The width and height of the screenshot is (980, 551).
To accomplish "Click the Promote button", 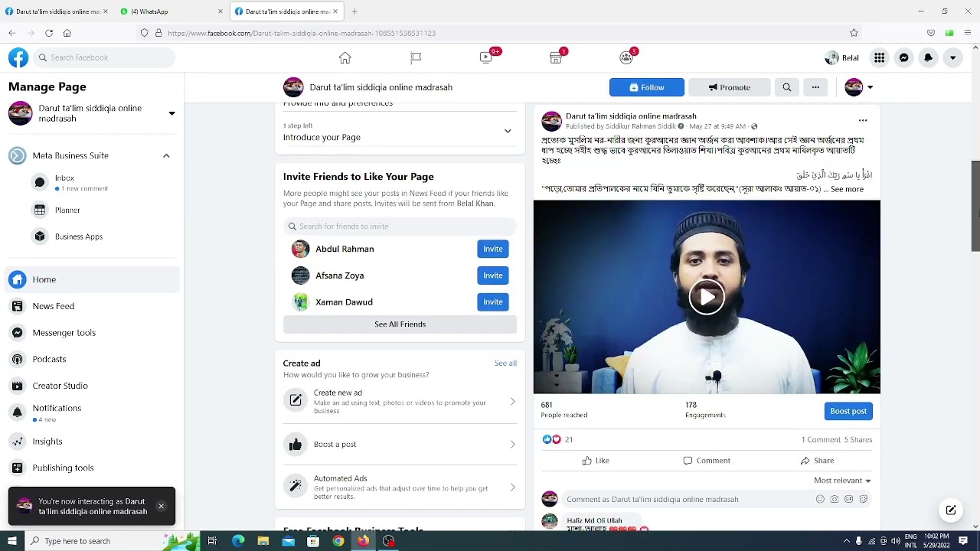I will 729,87.
